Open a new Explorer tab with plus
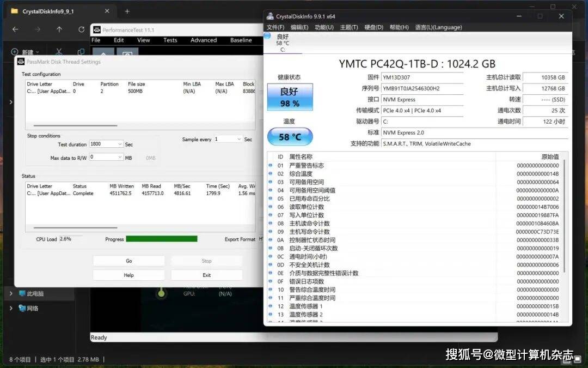The height and width of the screenshot is (368, 588). tap(127, 11)
